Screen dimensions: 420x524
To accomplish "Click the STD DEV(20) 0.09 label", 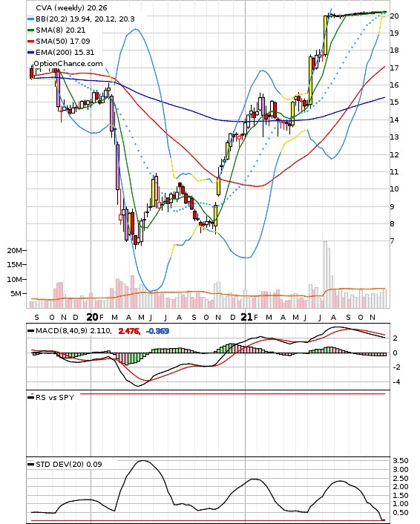I will pos(69,464).
